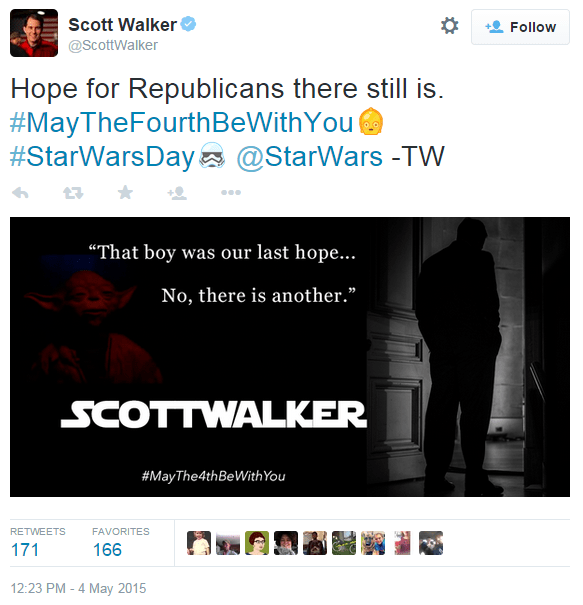
Task: Open the three-dot more options icon
Action: [x=231, y=192]
